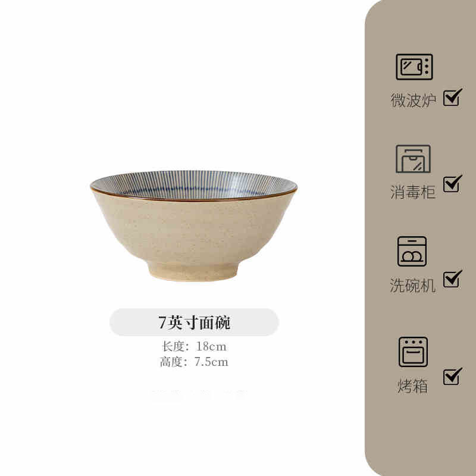The height and width of the screenshot is (476, 476).
Task: Toggle the checkbox beside 洗碗机
Action: 452,278
